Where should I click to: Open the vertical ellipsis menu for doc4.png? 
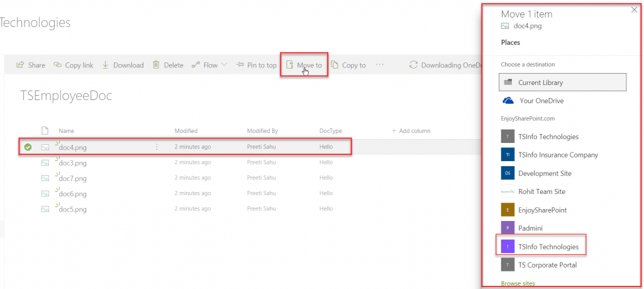[x=157, y=147]
